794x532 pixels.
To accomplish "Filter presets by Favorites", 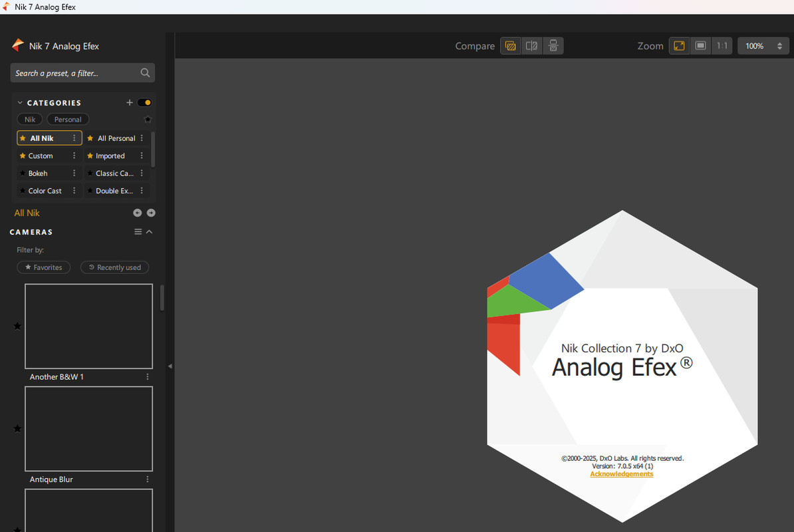I will coord(43,267).
